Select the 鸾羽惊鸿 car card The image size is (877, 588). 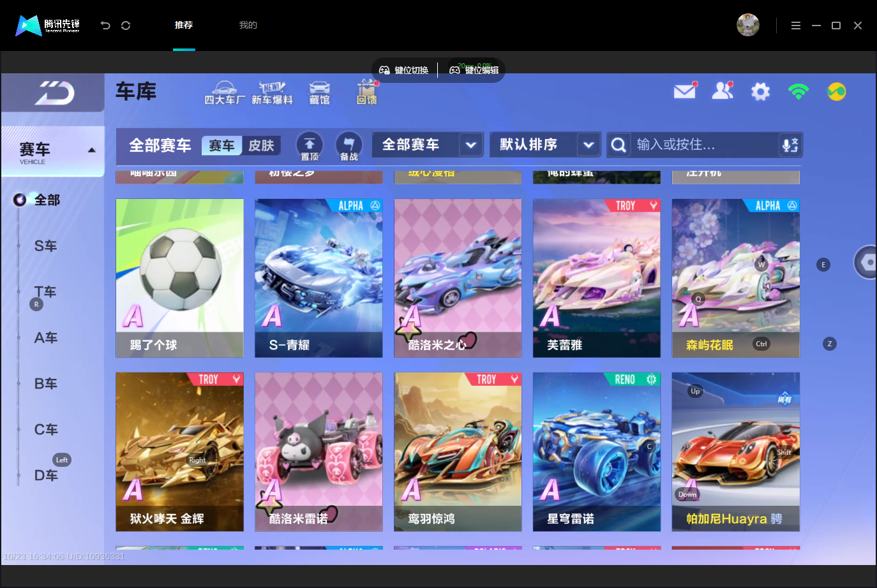pos(458,452)
